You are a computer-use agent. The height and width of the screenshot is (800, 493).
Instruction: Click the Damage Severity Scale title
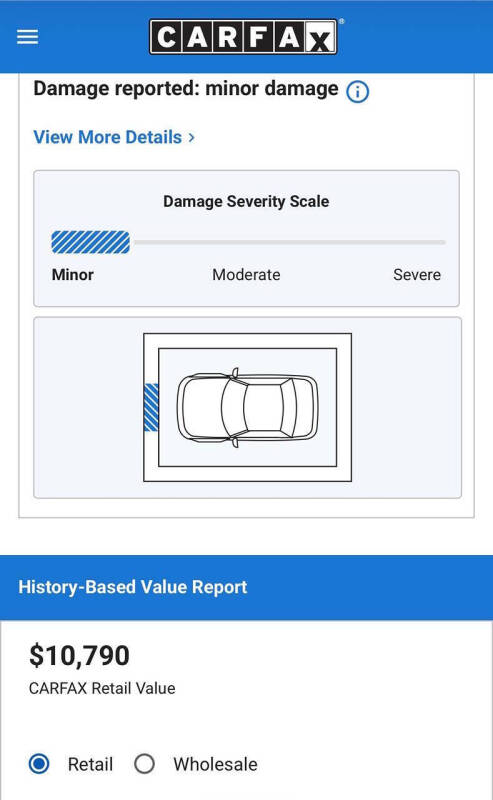coord(246,202)
